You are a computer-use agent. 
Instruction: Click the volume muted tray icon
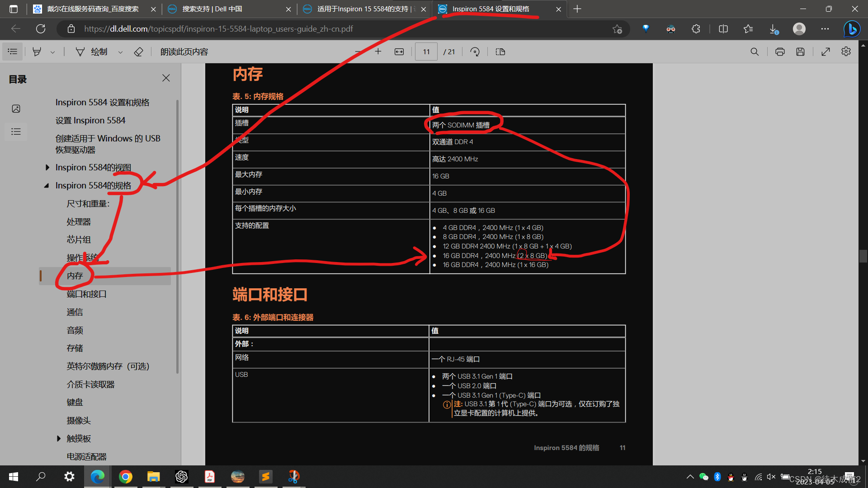771,477
